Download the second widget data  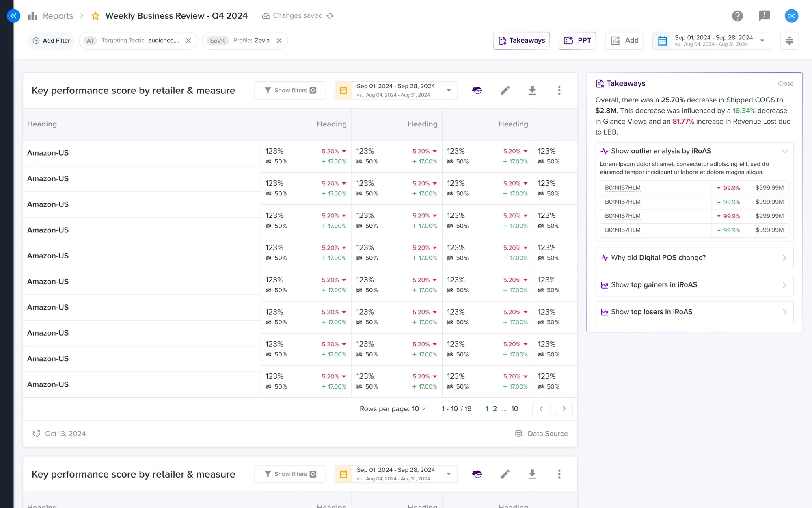coord(532,474)
